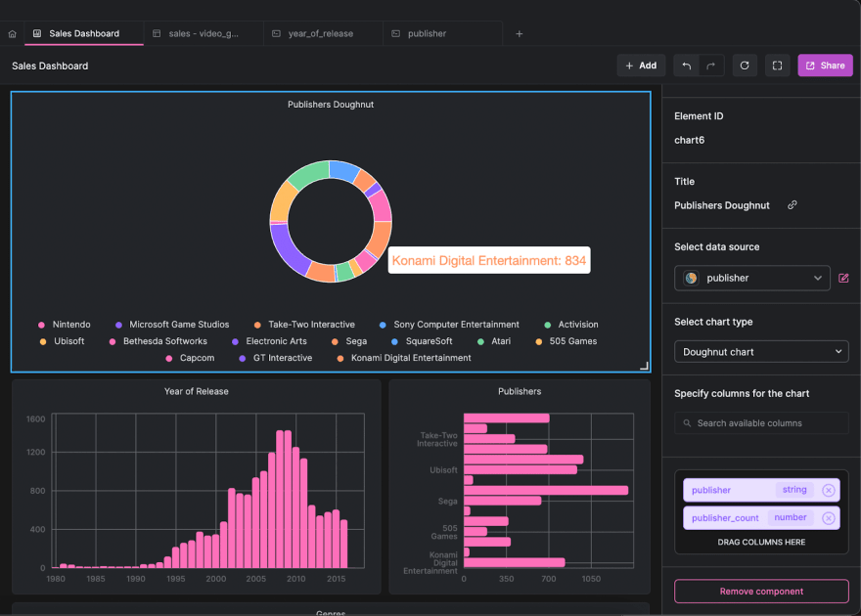Open a new tab with plus icon

[x=519, y=34]
